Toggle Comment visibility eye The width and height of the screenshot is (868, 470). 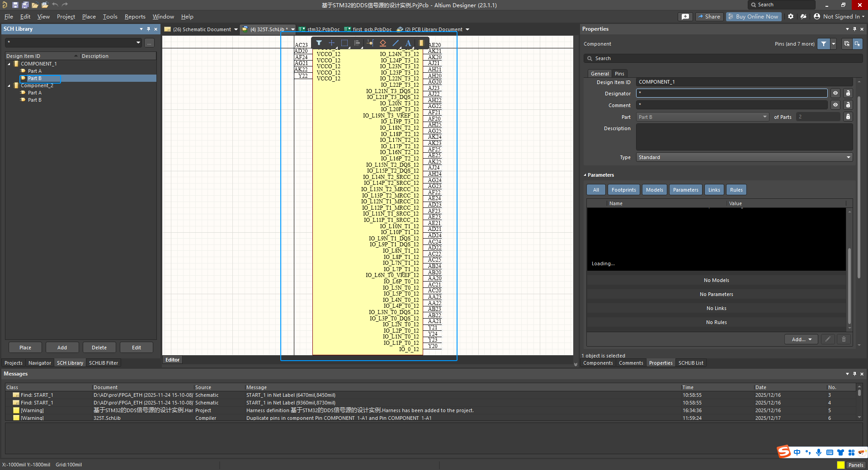835,105
